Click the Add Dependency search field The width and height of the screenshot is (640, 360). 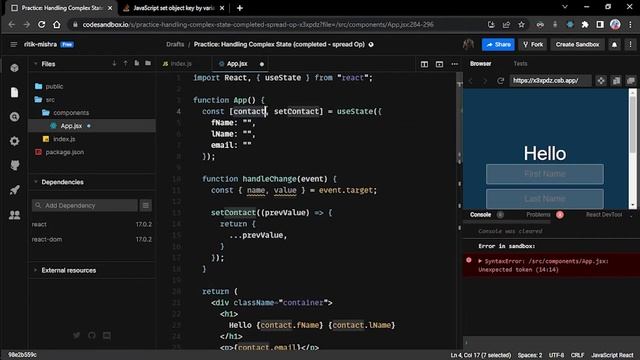(x=85, y=205)
